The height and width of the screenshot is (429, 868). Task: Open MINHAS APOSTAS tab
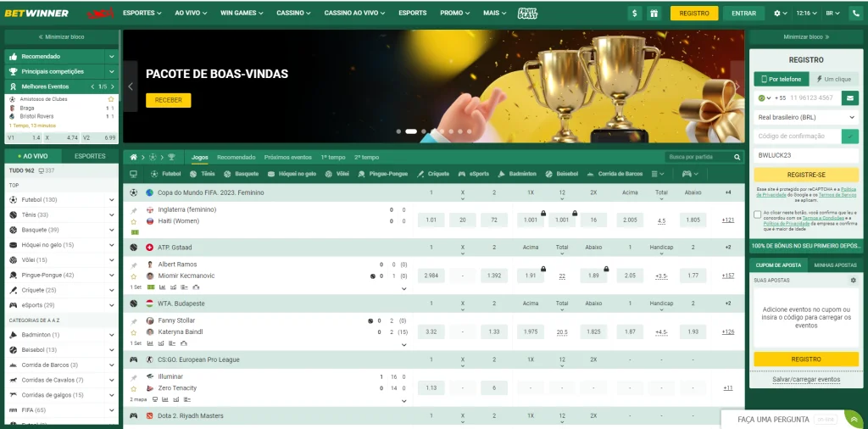835,265
